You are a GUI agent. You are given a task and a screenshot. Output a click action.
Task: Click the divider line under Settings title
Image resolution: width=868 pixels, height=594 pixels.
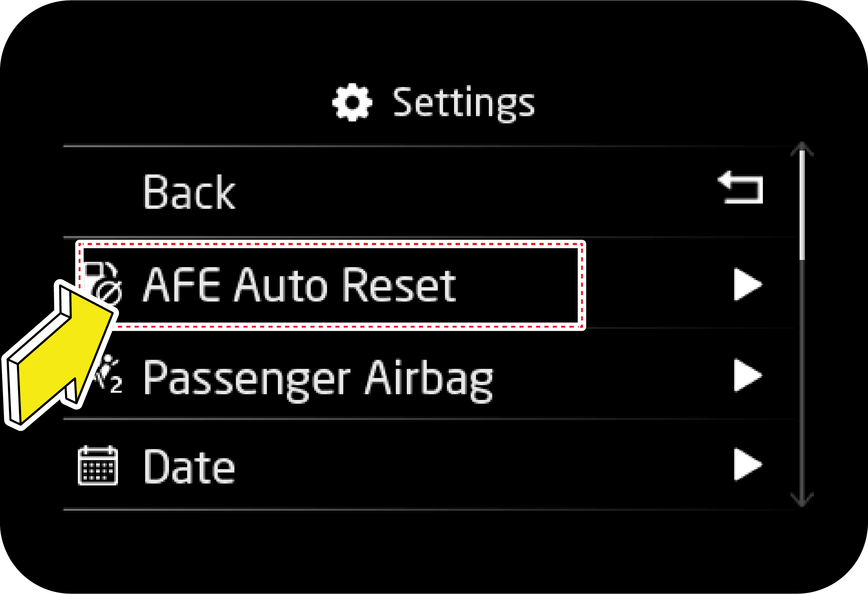point(416,146)
